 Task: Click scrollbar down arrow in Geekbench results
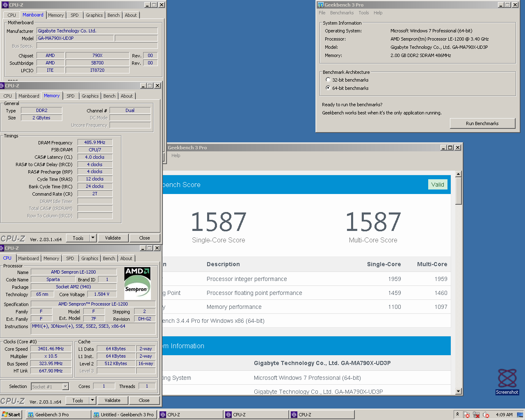(x=459, y=391)
